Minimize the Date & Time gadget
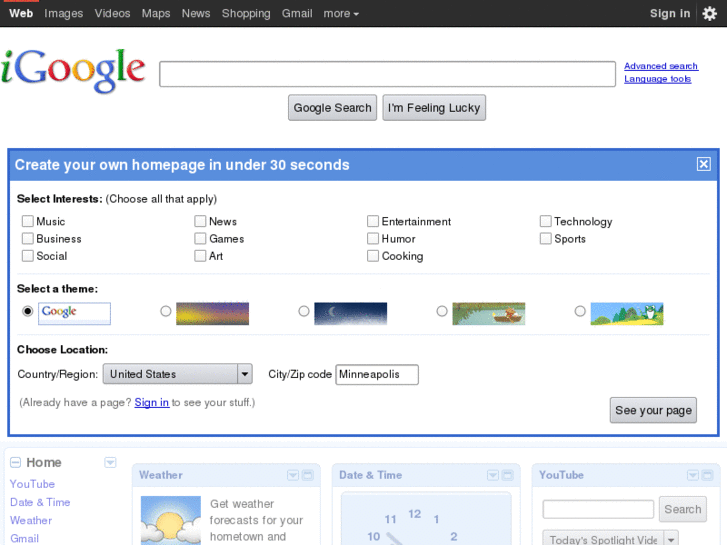Image resolution: width=727 pixels, height=545 pixels. tap(508, 475)
